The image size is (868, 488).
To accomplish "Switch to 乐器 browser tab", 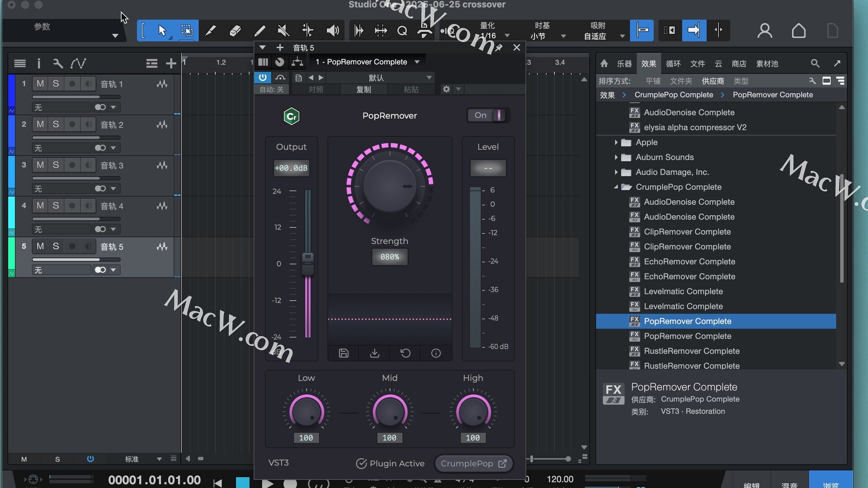I will [624, 64].
